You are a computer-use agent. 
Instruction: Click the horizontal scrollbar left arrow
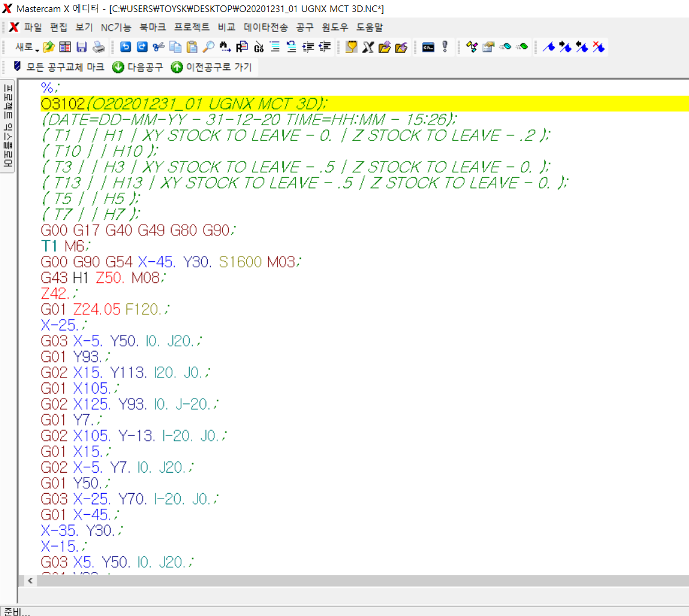[30, 580]
